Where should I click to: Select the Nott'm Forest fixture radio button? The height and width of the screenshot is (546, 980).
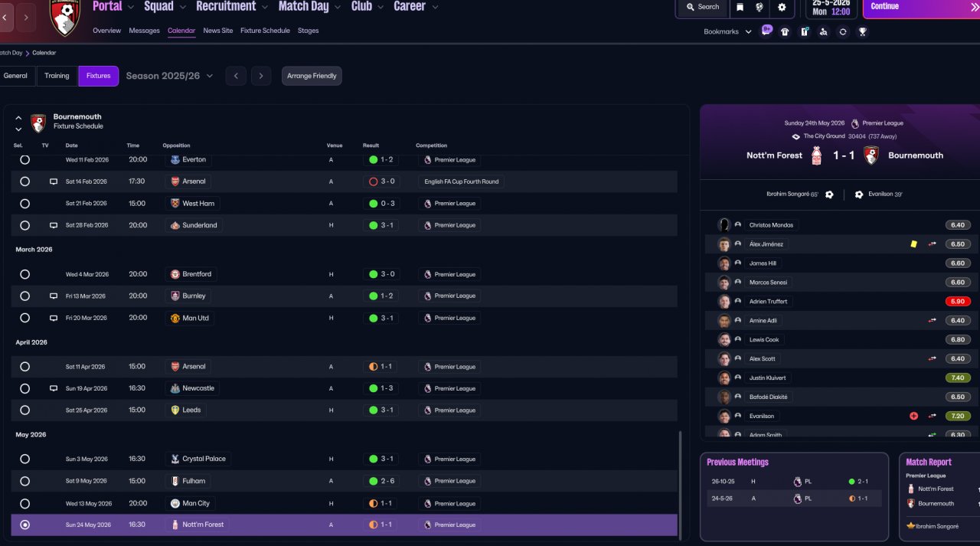24,525
